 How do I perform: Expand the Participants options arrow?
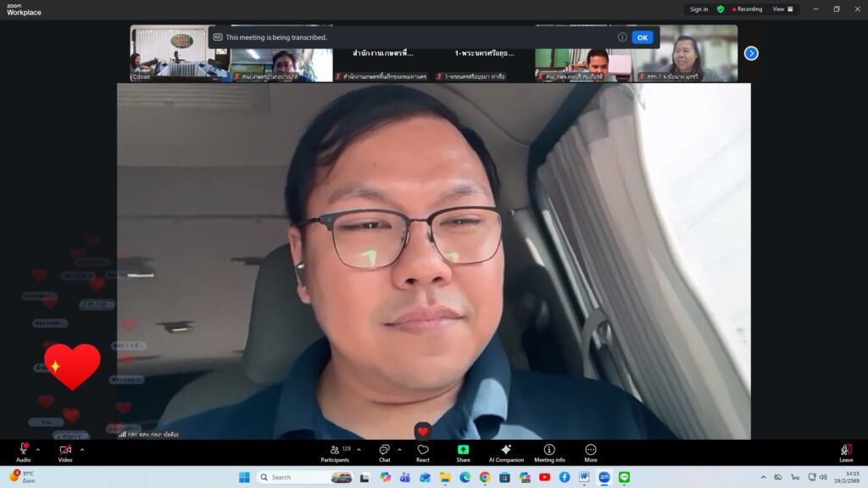click(359, 449)
